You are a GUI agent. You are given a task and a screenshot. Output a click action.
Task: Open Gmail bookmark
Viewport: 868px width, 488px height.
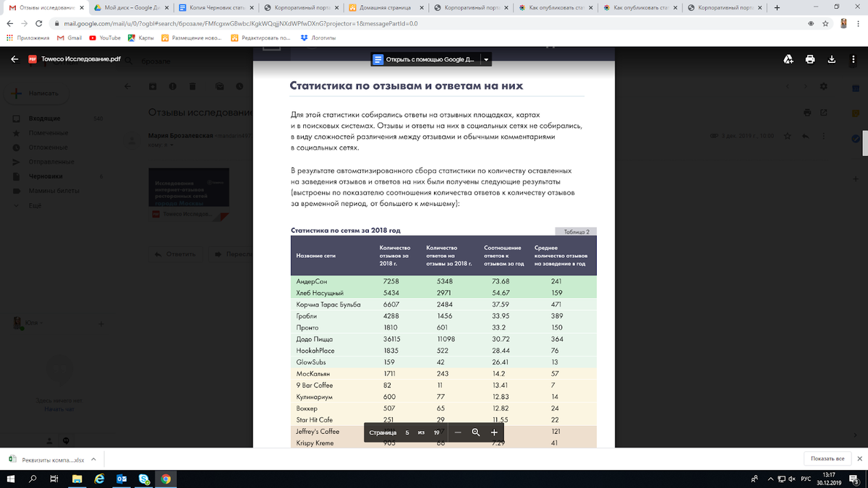click(x=70, y=38)
